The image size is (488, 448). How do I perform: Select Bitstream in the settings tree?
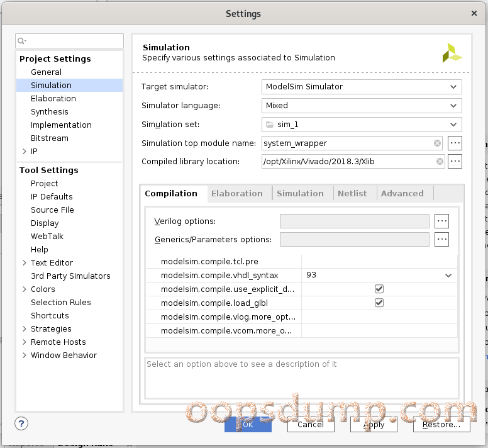click(x=50, y=138)
